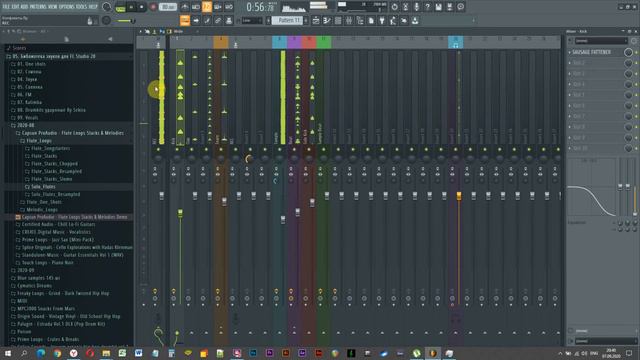Screen dimensions: 640x360
Task: Click the main pitch knob
Action: pyautogui.click(x=106, y=20)
